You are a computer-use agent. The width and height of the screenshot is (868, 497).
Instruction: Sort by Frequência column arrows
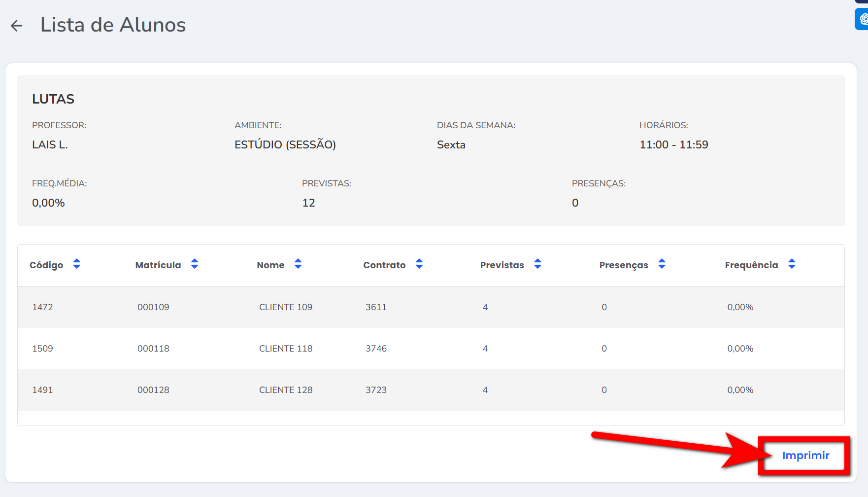[x=792, y=264]
